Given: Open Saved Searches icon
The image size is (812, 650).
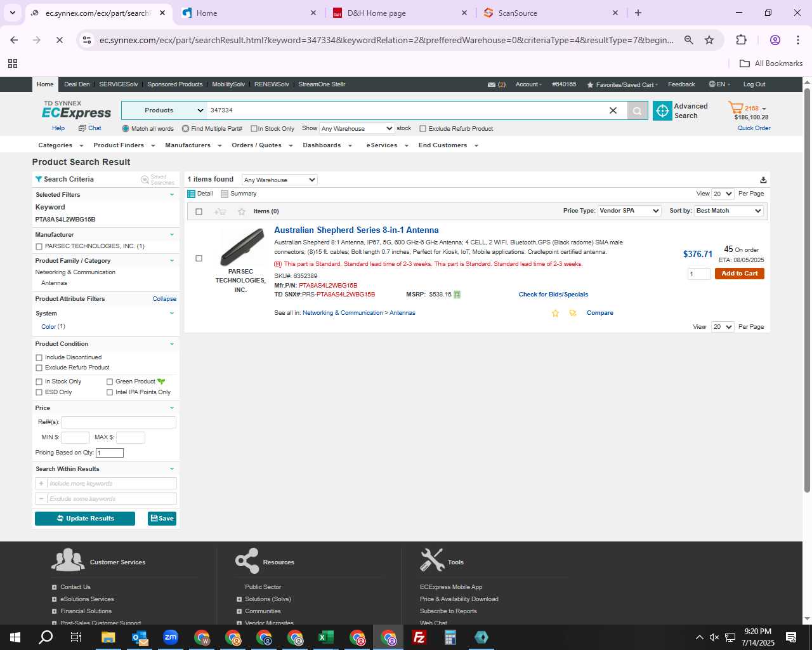Looking at the screenshot, I should [145, 180].
